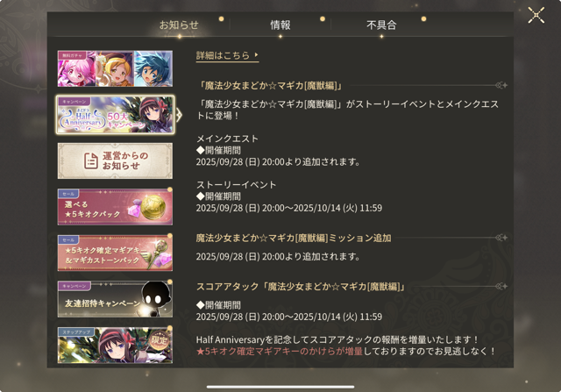Click the document icon on 運営からのお知らせ
Image resolution: width=561 pixels, height=392 pixels.
point(91,160)
